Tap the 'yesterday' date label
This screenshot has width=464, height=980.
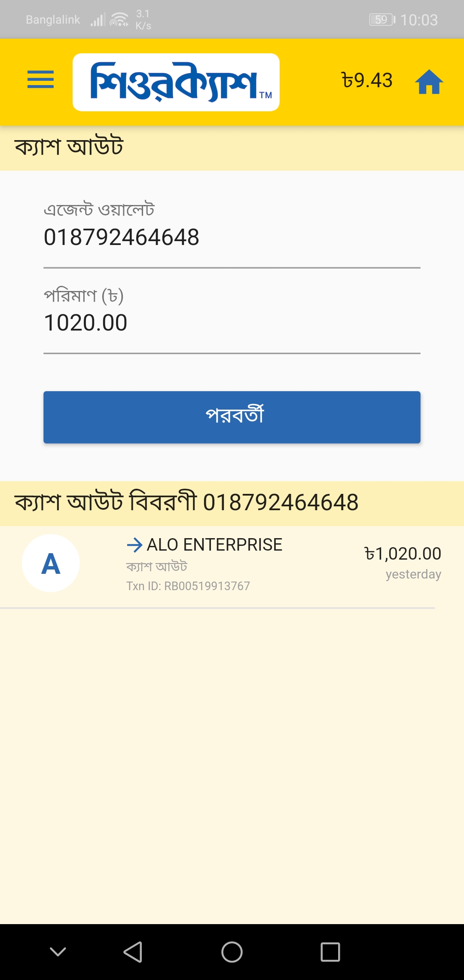click(413, 574)
